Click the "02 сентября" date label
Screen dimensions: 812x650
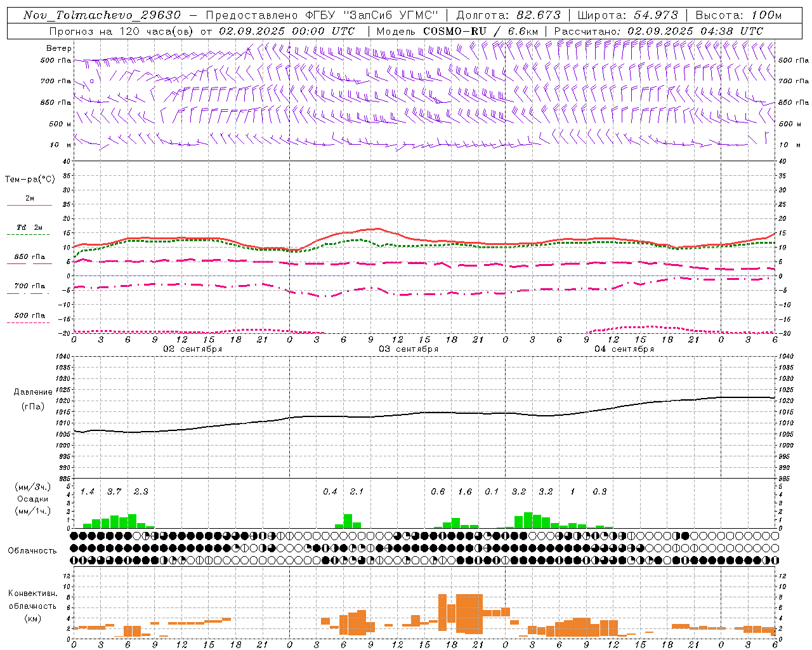pyautogui.click(x=193, y=349)
